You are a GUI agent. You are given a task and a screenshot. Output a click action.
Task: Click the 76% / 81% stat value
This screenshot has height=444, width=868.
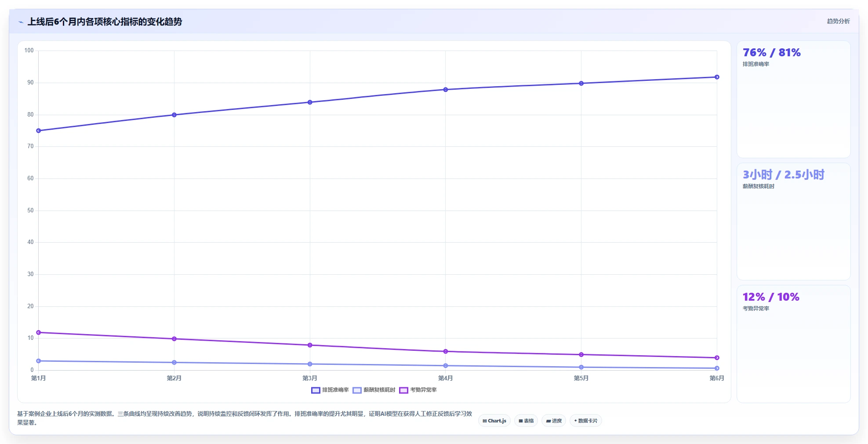(772, 53)
